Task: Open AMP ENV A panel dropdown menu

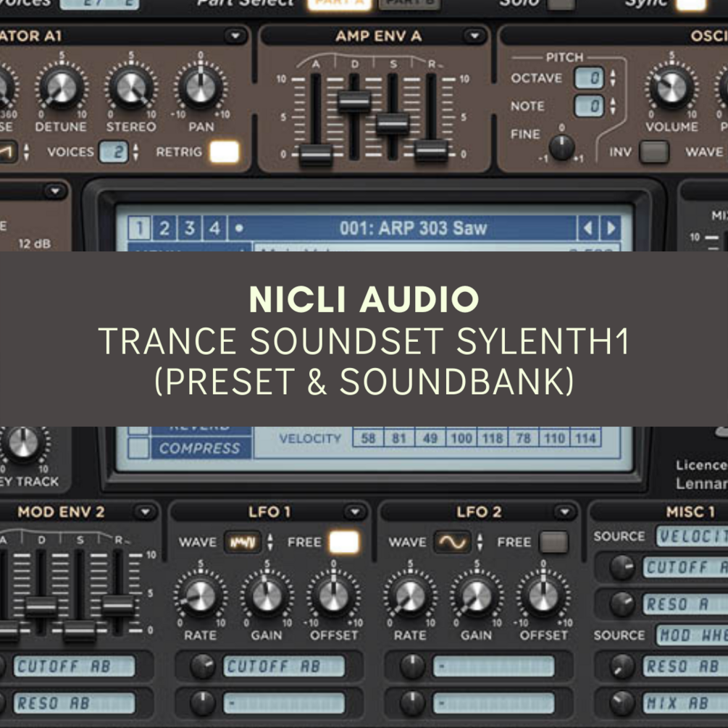Action: click(x=474, y=35)
